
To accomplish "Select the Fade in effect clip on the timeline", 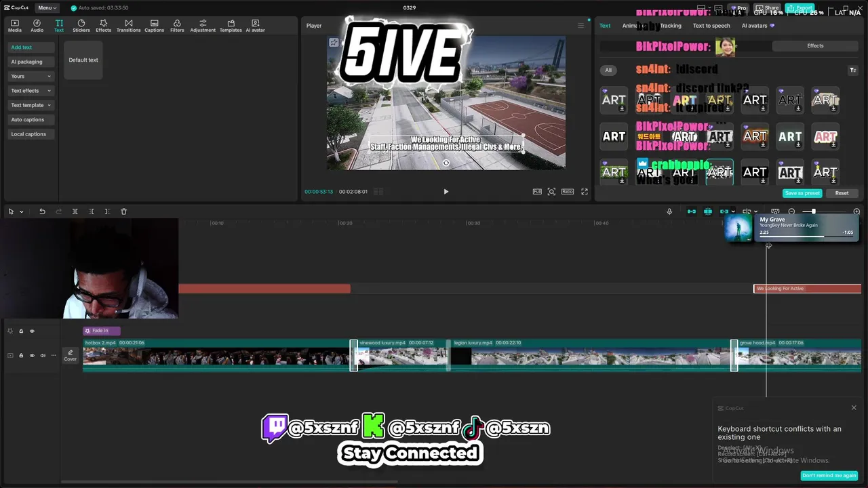I will [x=102, y=331].
